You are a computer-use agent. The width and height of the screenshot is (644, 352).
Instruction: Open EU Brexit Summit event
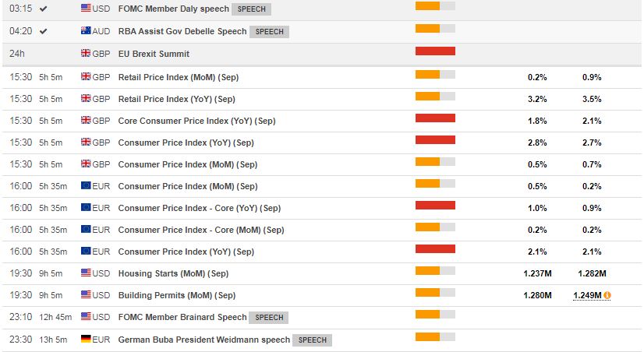click(154, 54)
